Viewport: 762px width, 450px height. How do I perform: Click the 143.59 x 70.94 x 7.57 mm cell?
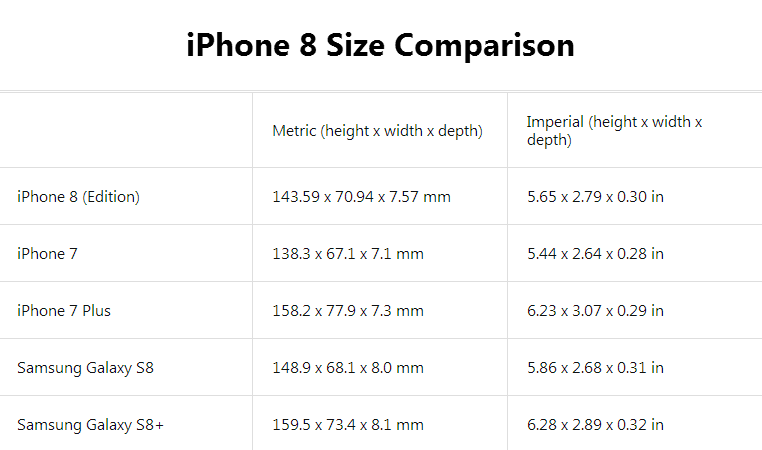[361, 197]
